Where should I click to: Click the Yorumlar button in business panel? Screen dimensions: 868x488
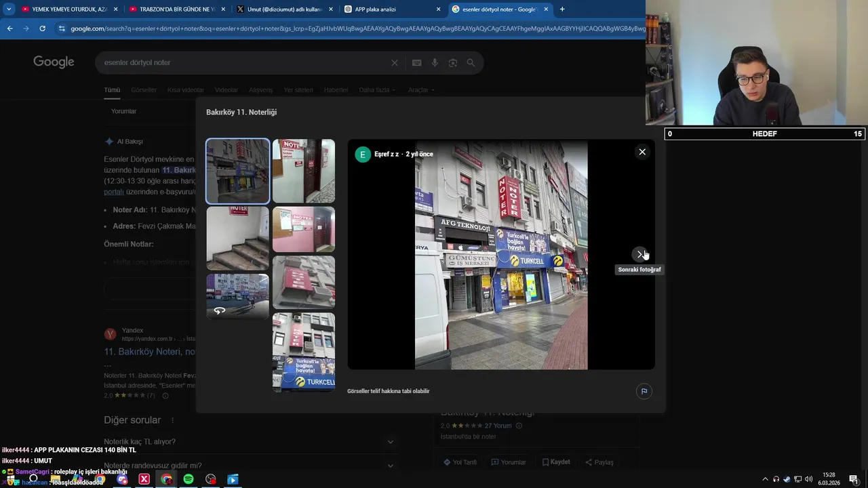pos(509,462)
